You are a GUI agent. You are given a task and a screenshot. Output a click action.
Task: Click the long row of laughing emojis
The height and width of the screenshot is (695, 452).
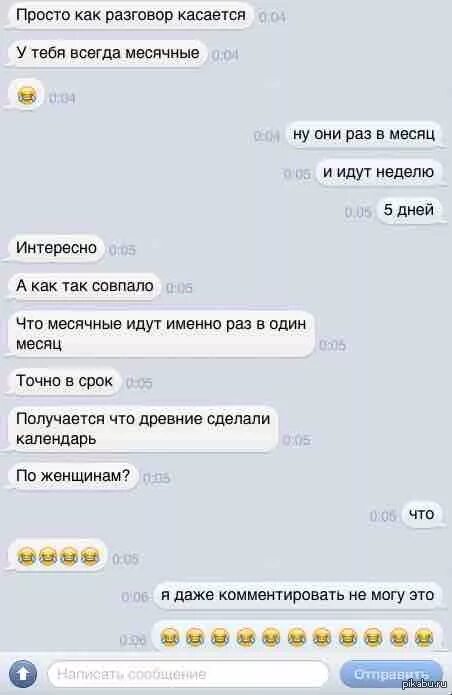click(296, 637)
